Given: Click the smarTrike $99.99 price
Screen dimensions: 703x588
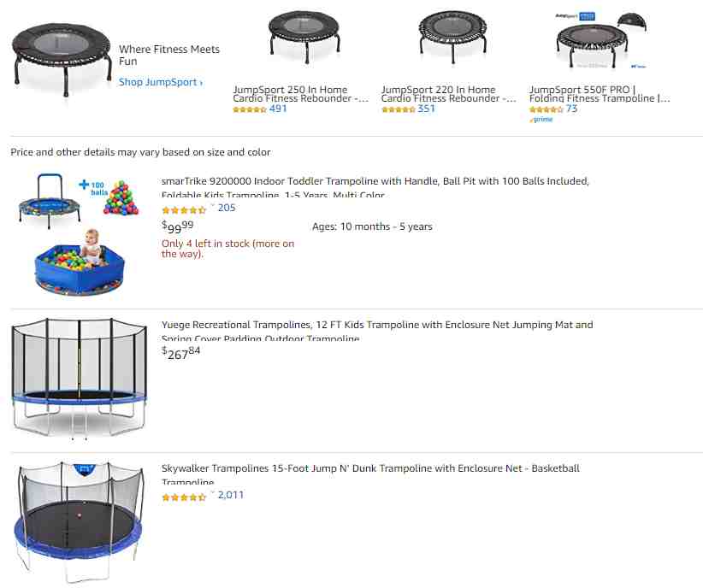Looking at the screenshot, I should [x=178, y=226].
